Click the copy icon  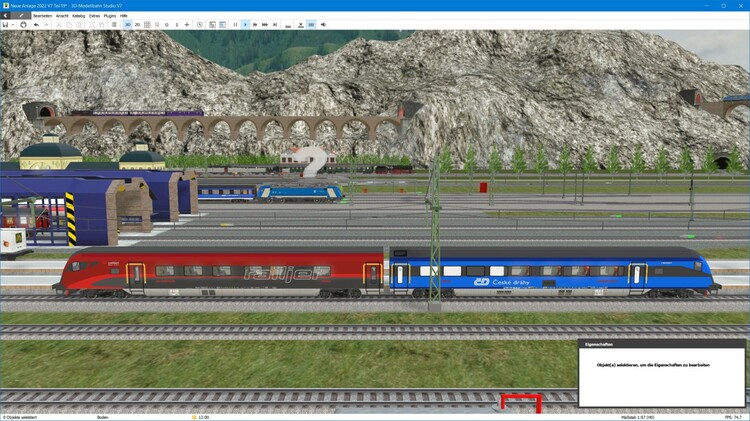click(69, 24)
